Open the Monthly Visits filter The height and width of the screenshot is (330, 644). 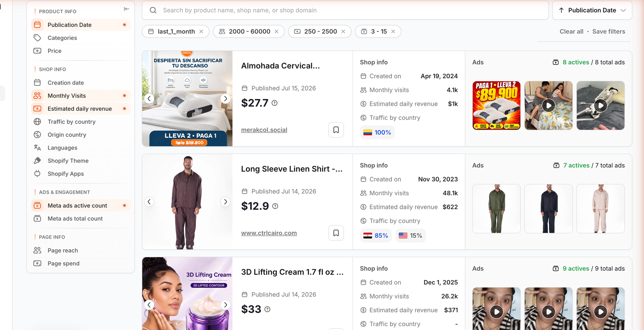tap(81, 95)
